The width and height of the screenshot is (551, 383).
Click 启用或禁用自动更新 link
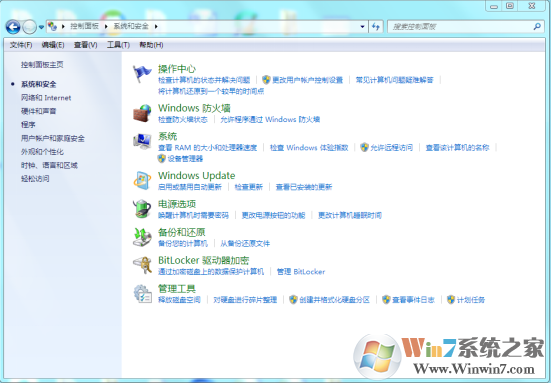[x=190, y=187]
